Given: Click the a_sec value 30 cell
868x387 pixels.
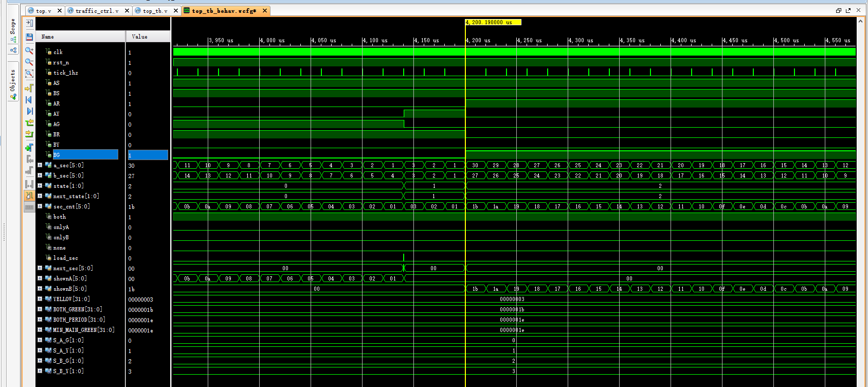Looking at the screenshot, I should pyautogui.click(x=148, y=165).
